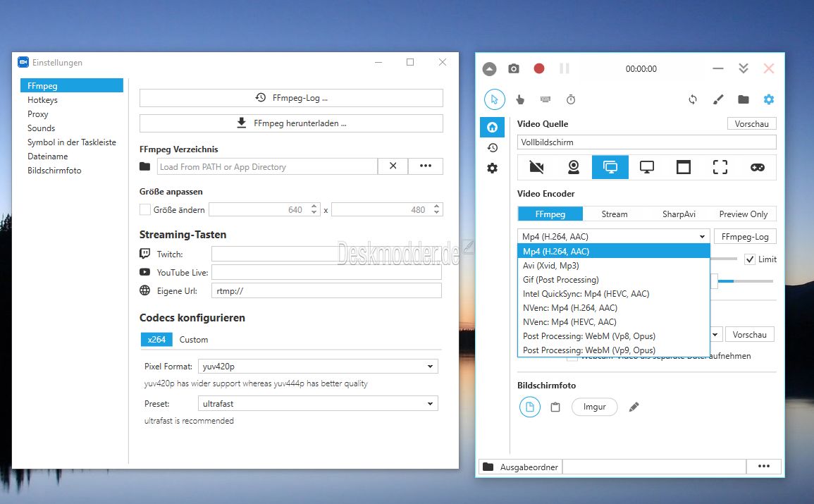Toggle Imgur screenshot upload
This screenshot has width=814, height=504.
tap(594, 407)
